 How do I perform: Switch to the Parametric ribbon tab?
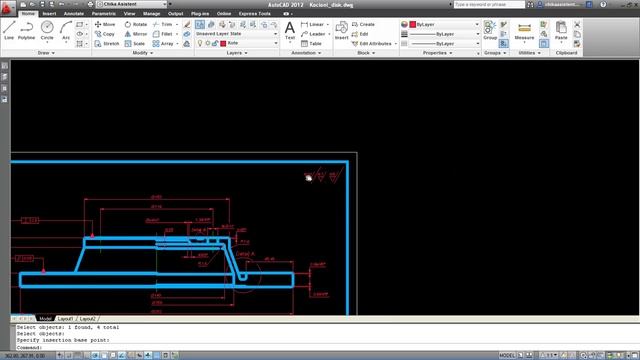coord(104,13)
